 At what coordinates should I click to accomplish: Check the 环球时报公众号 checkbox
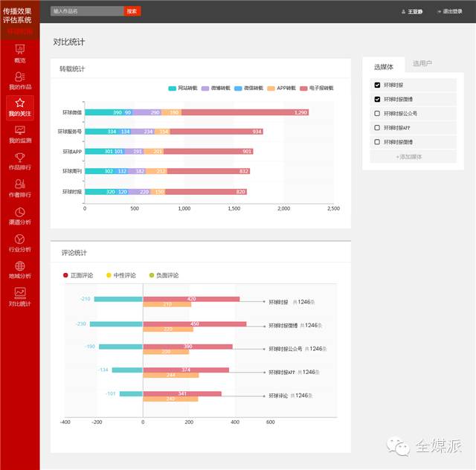[377, 114]
